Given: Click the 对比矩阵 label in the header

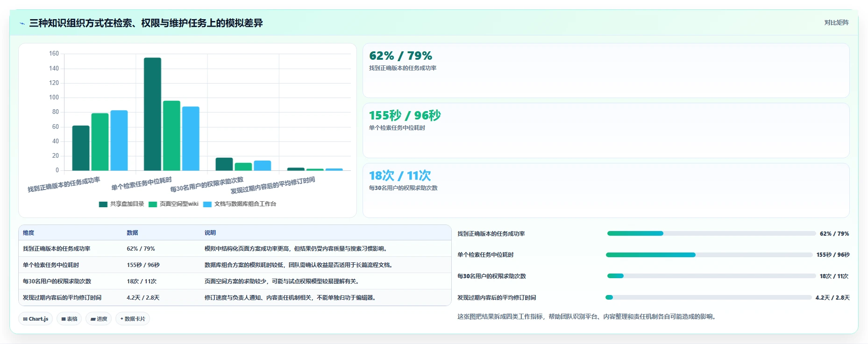Looking at the screenshot, I should coord(836,22).
